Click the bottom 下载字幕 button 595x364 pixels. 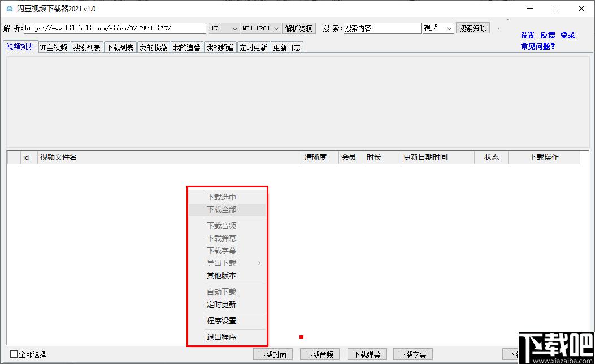click(413, 354)
